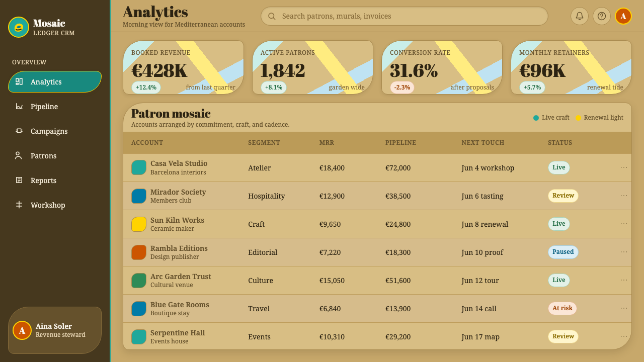Click the Mosaic logo icon
The height and width of the screenshot is (362, 644).
(19, 27)
